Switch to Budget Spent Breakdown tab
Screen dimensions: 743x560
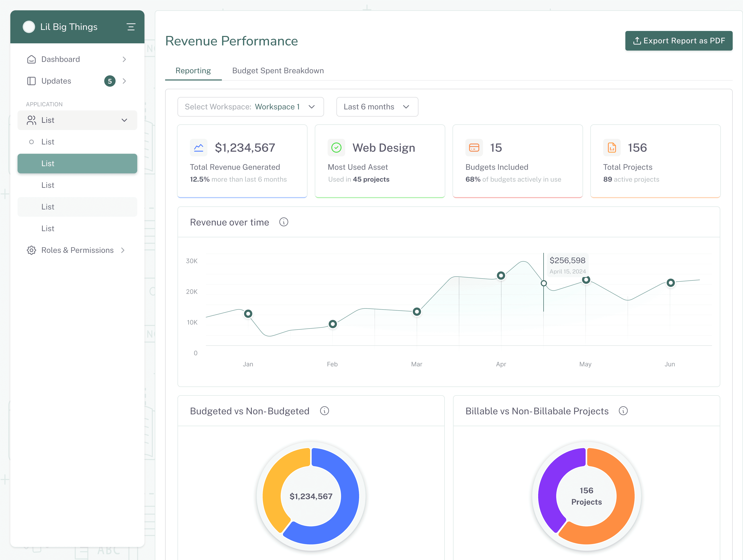[x=278, y=71]
